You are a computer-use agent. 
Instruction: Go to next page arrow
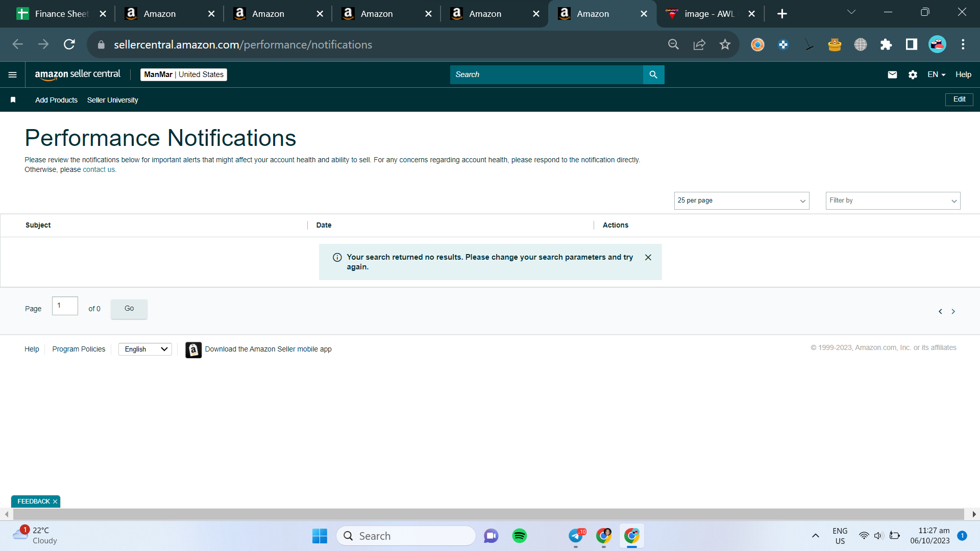(953, 311)
